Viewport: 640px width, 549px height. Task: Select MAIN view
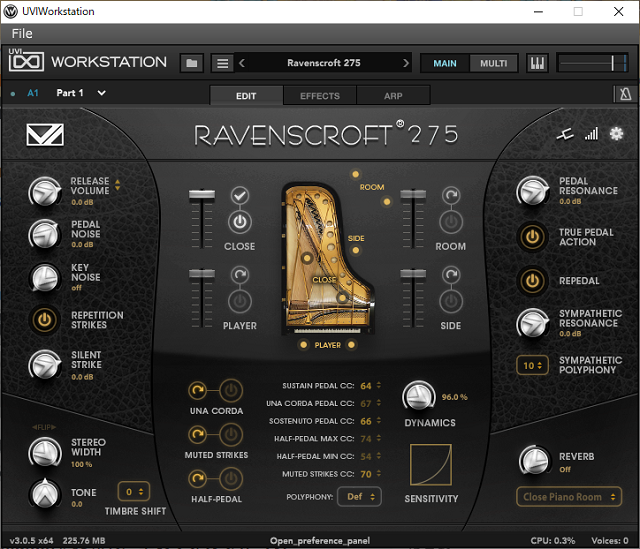pos(445,63)
